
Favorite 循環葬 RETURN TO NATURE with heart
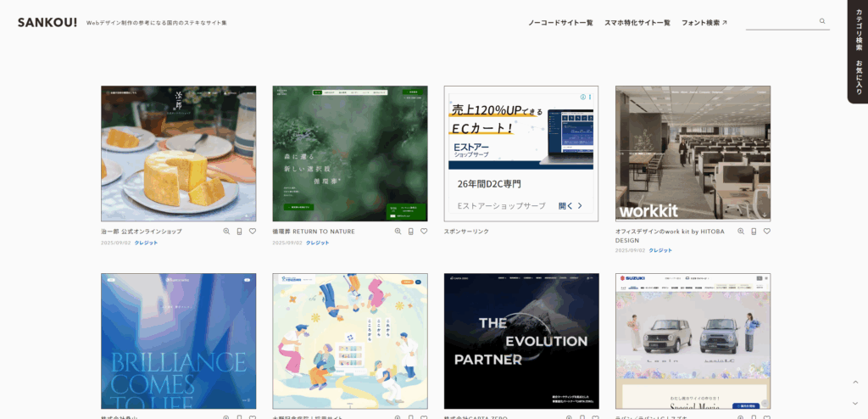(424, 231)
